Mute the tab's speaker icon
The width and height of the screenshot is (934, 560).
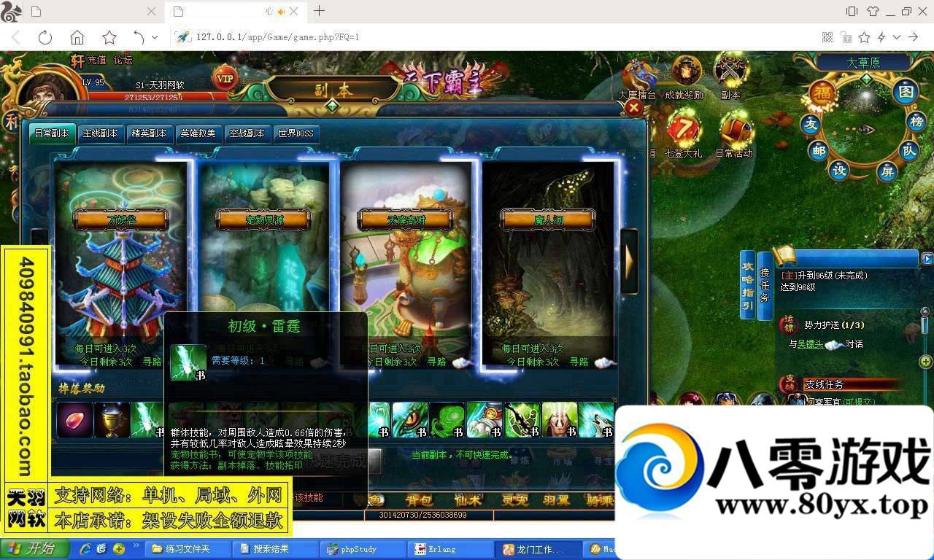click(281, 12)
